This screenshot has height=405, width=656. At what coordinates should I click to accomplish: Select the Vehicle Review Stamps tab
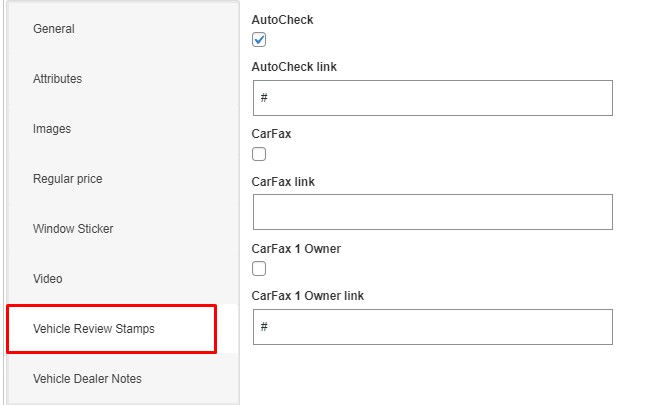[x=94, y=329]
